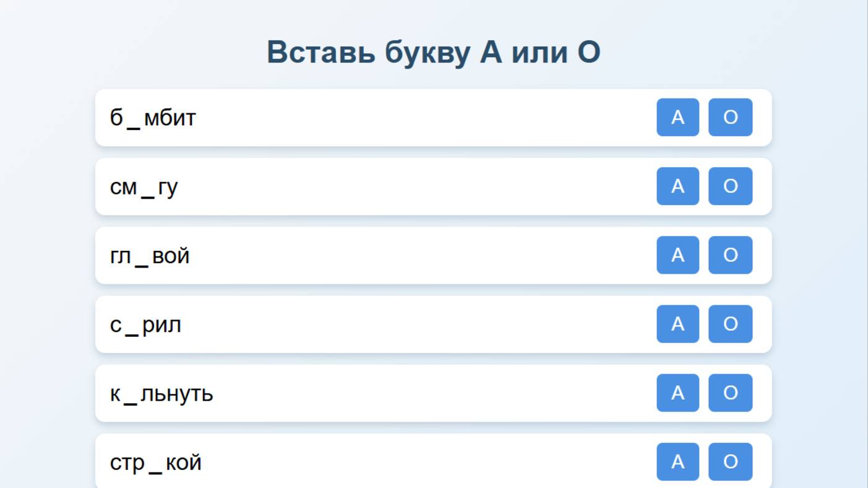Screen dimensions: 868x488
Task: Pick O for the word гл_вой
Action: 730,255
